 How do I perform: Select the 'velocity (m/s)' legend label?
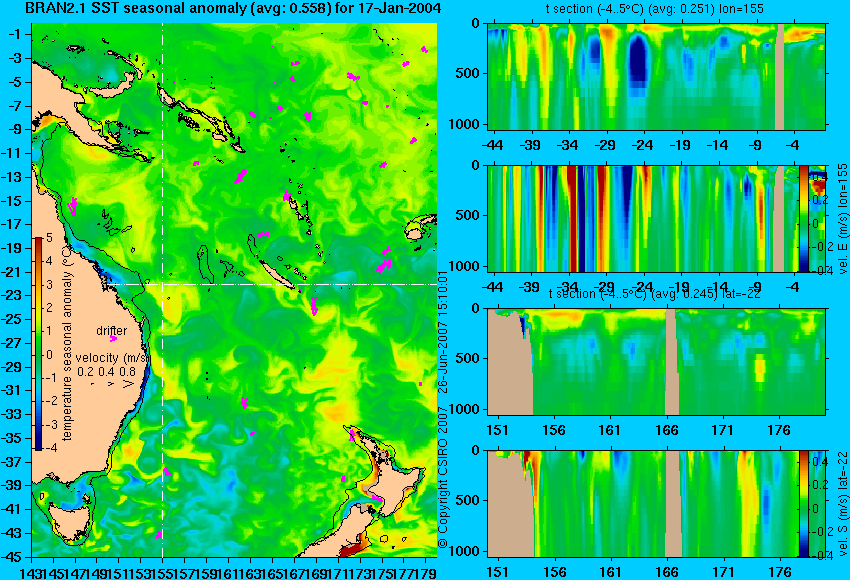(x=112, y=358)
